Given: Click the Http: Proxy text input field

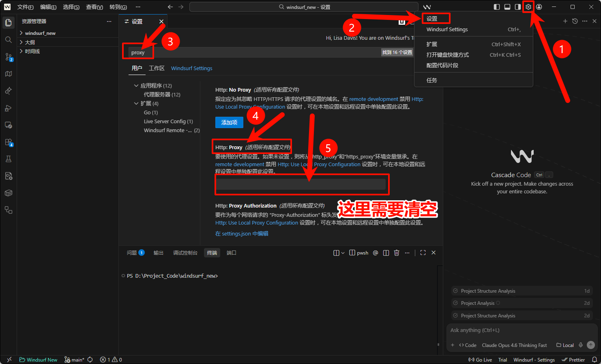Looking at the screenshot, I should (x=300, y=184).
